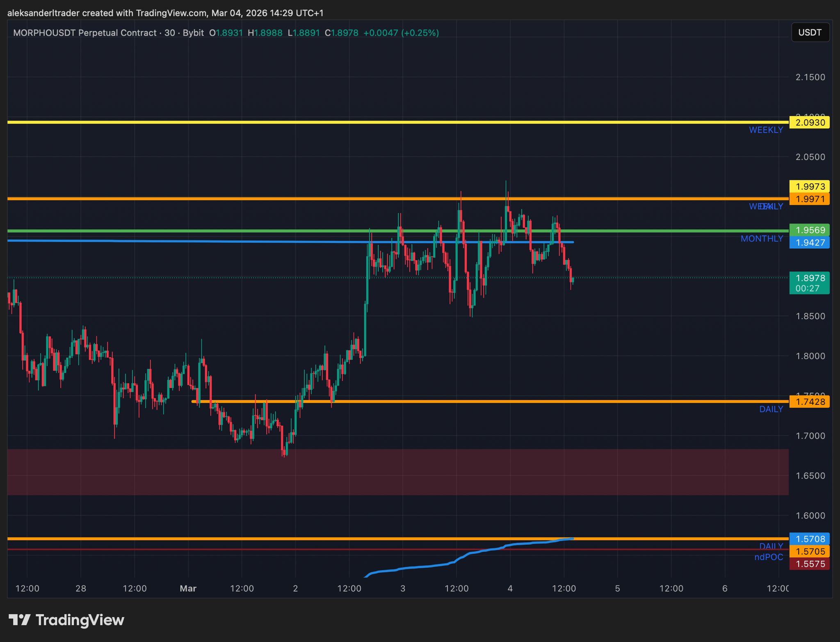Viewport: 840px width, 642px height.
Task: Click the blue 1.5708 price label
Action: click(810, 539)
